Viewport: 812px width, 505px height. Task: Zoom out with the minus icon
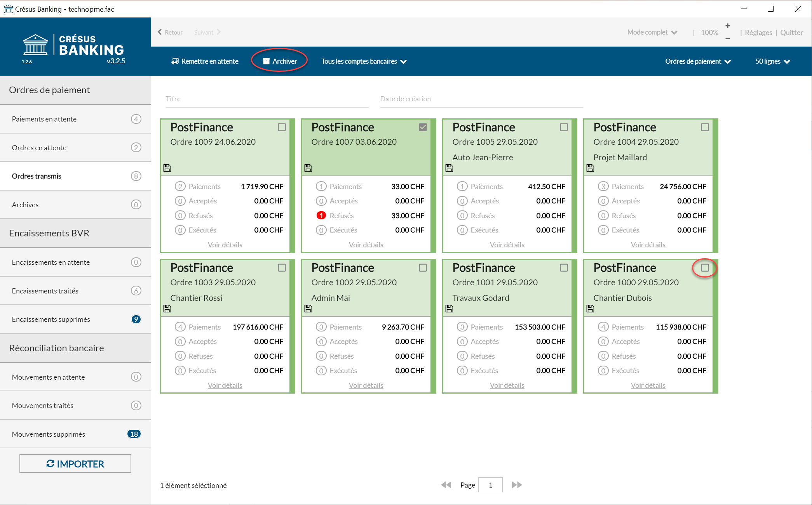pos(728,38)
